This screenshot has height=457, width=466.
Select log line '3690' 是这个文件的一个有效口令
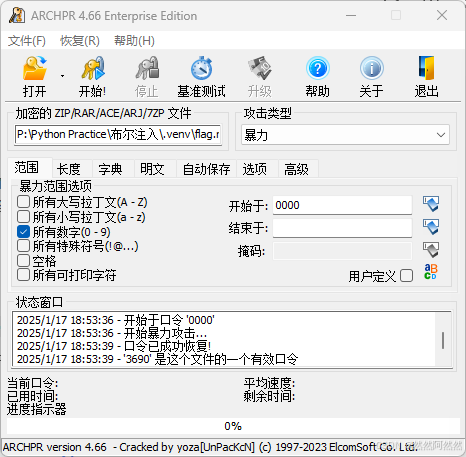157,359
